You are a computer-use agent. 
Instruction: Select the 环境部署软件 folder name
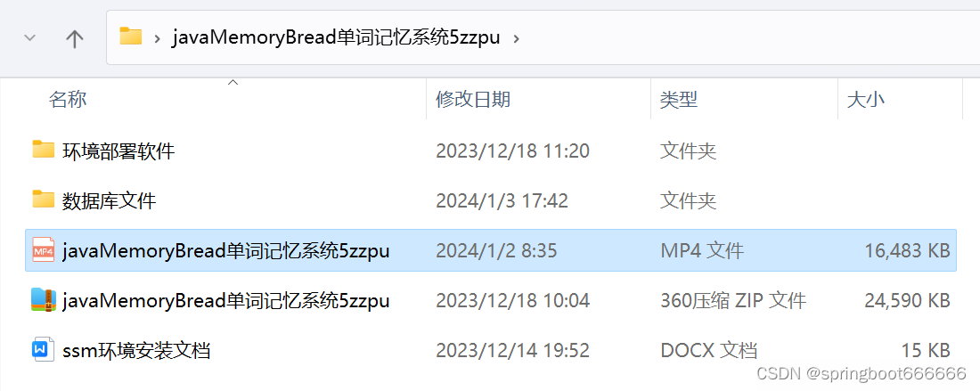click(x=118, y=151)
